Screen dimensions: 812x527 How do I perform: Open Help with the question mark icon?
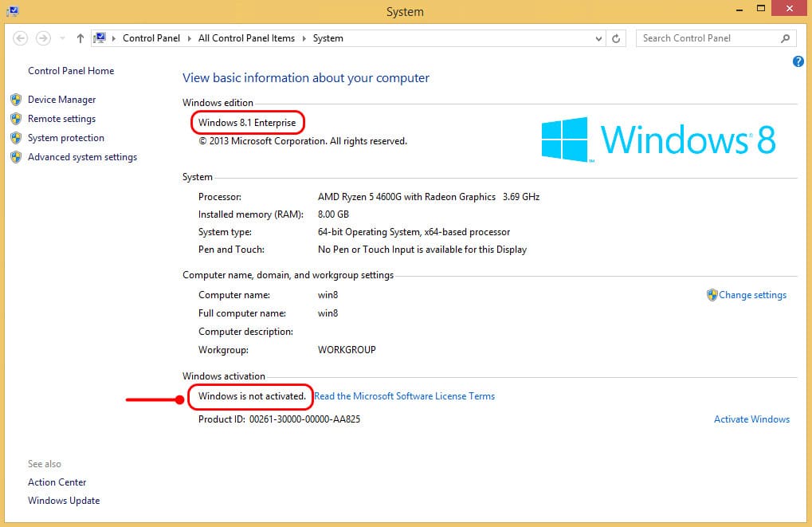pyautogui.click(x=798, y=61)
